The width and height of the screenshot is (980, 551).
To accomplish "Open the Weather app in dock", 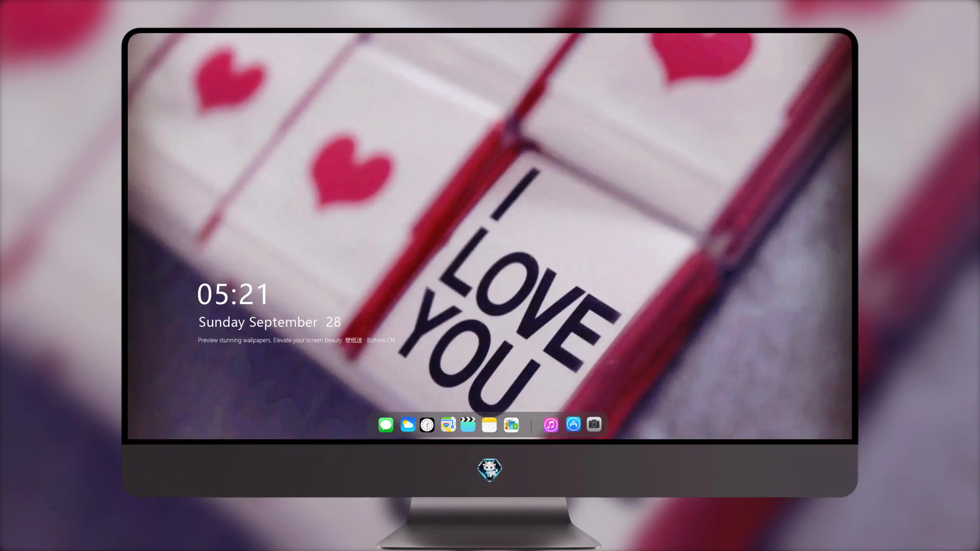I will (408, 425).
